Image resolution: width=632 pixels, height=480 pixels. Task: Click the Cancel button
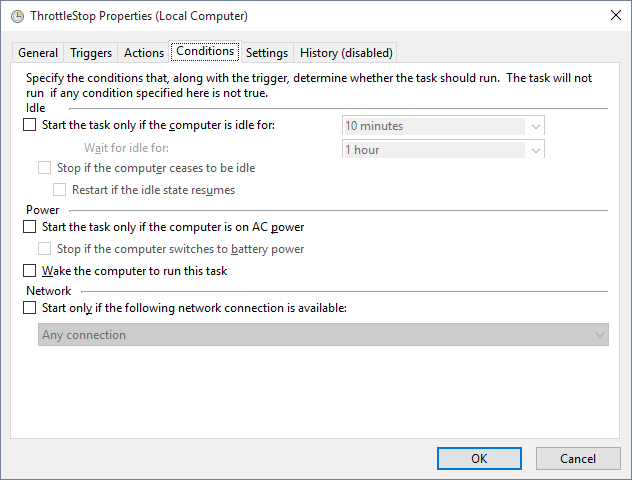(x=578, y=458)
